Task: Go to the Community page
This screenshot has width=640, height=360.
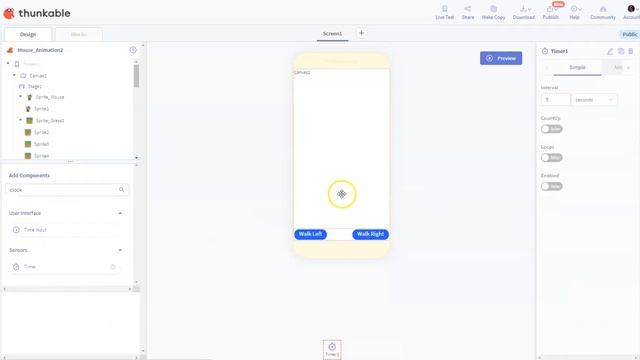Action: point(602,12)
